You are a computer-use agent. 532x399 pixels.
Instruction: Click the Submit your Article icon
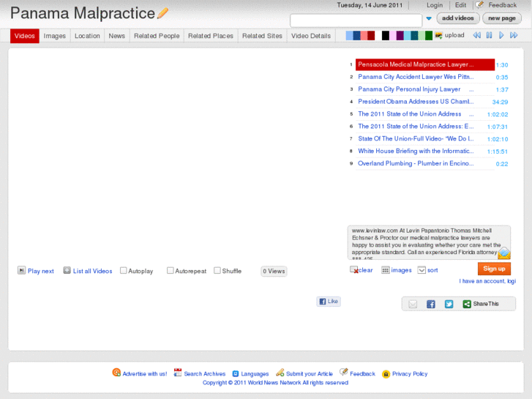click(x=280, y=373)
